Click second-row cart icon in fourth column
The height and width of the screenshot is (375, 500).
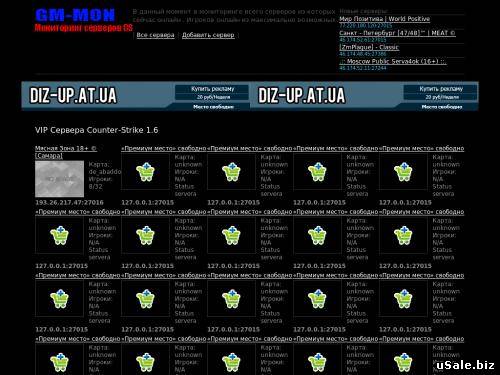318,235
